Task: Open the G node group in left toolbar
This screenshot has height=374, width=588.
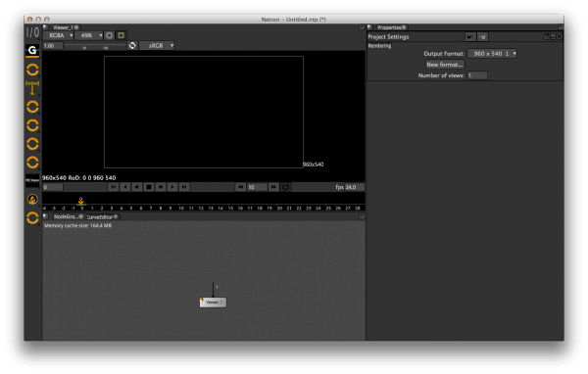Action: pyautogui.click(x=32, y=50)
